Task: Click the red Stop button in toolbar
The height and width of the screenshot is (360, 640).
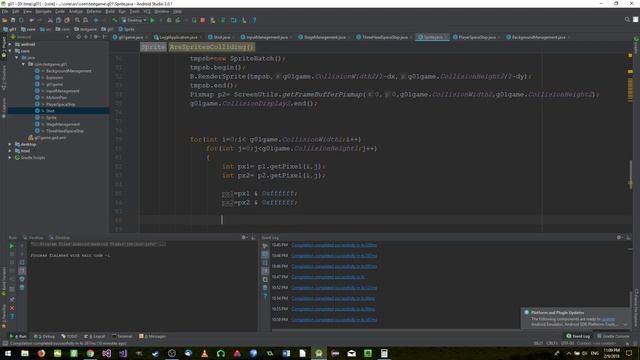Action: coord(202,20)
